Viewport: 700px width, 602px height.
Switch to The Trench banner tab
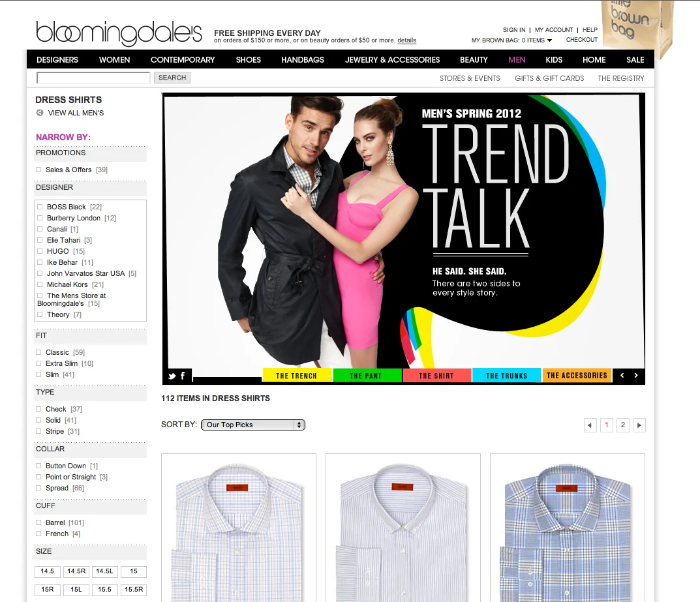[296, 376]
